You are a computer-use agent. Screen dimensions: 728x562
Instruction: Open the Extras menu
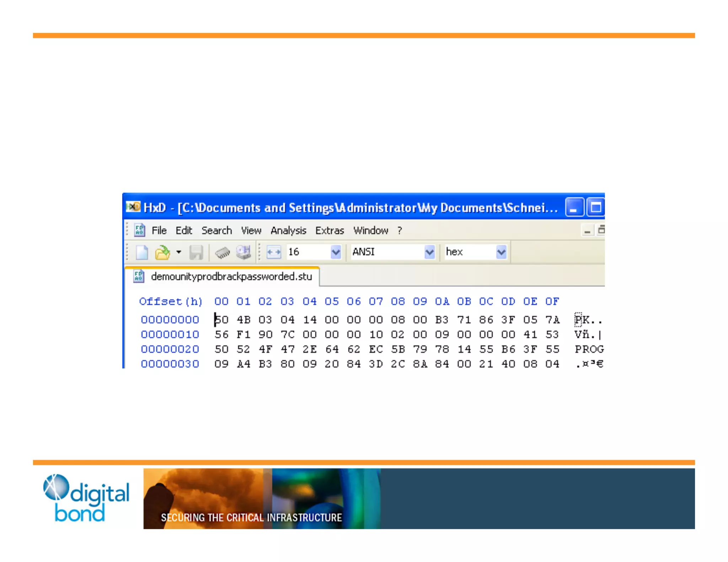(x=330, y=231)
